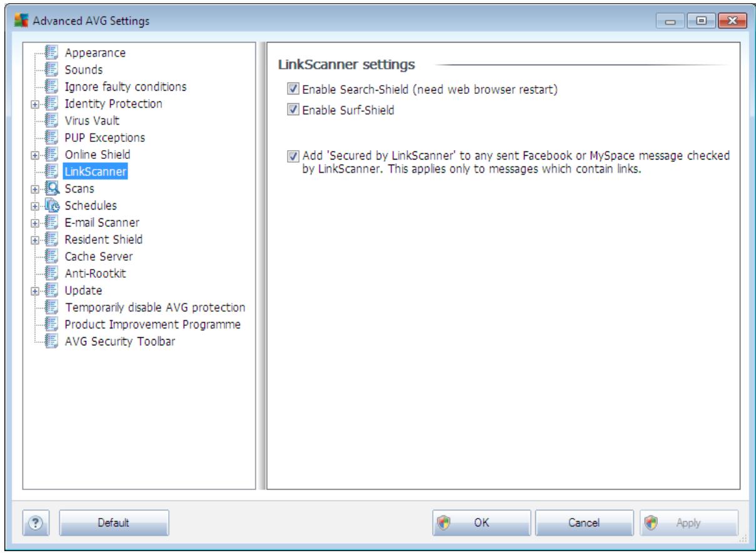Select Sounds in the settings tree
The width and height of the screenshot is (756, 553).
84,70
